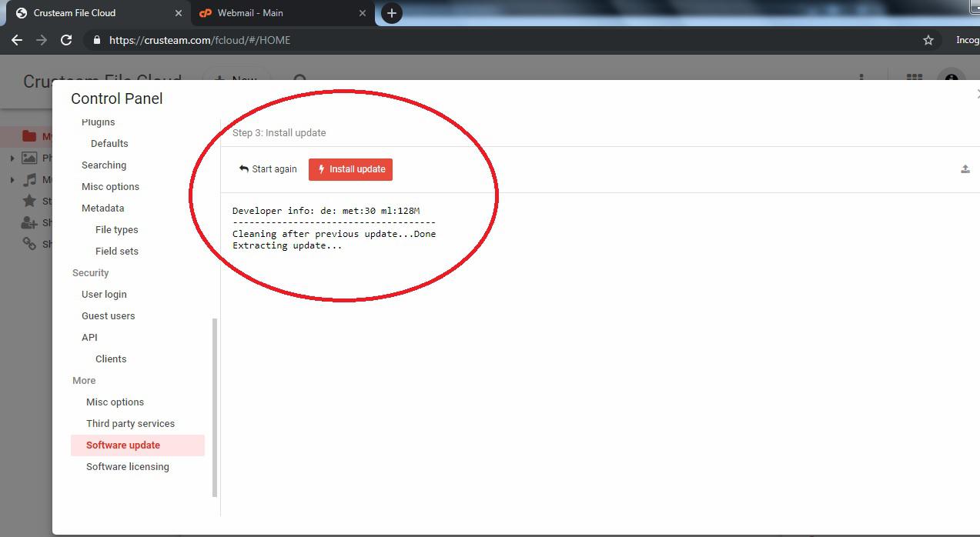This screenshot has width=980, height=537.
Task: Open Clients under API
Action: 111,359
